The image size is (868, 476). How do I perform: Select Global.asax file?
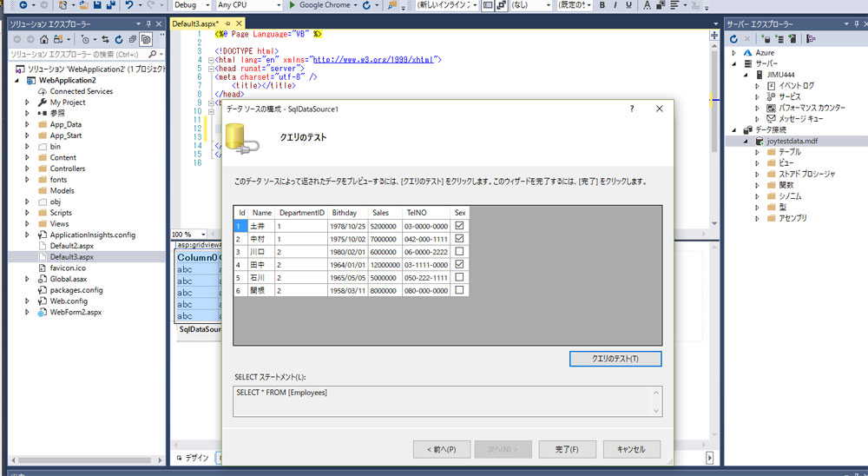pos(68,279)
